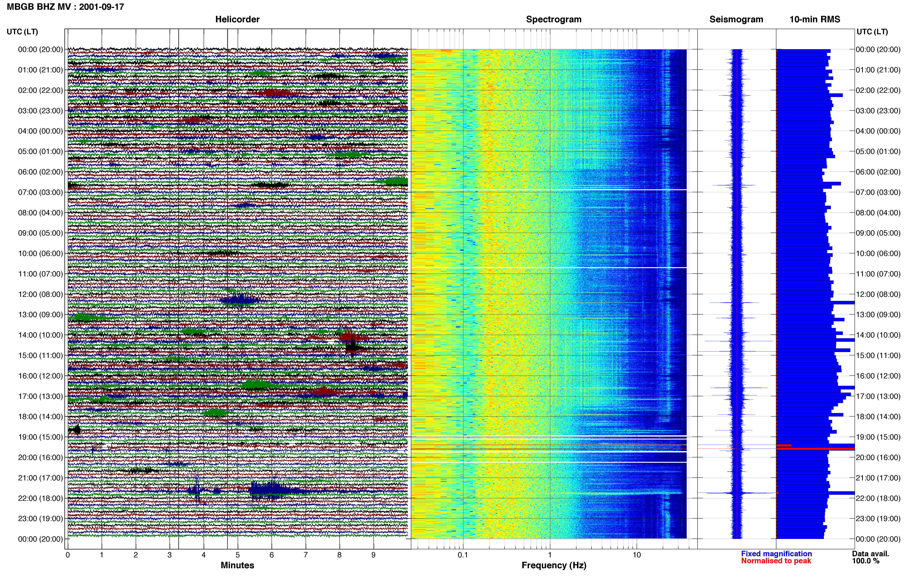924x578 pixels.
Task: Click the left '10:00 (06:00)' time label
Action: coord(41,253)
